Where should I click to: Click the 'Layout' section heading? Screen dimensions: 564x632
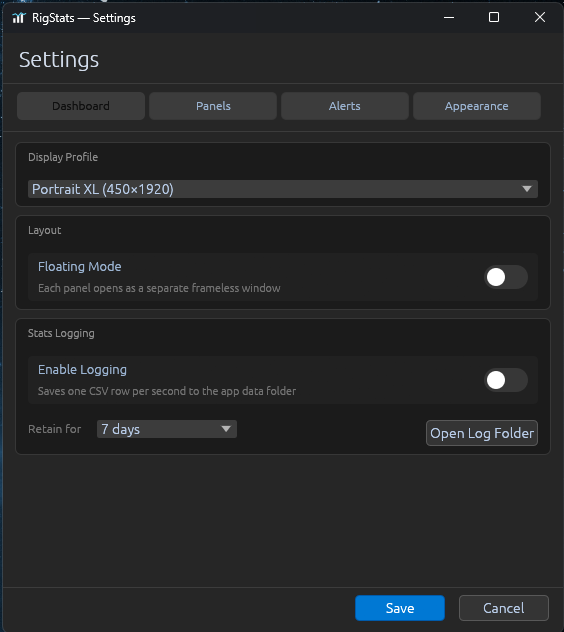pyautogui.click(x=44, y=230)
